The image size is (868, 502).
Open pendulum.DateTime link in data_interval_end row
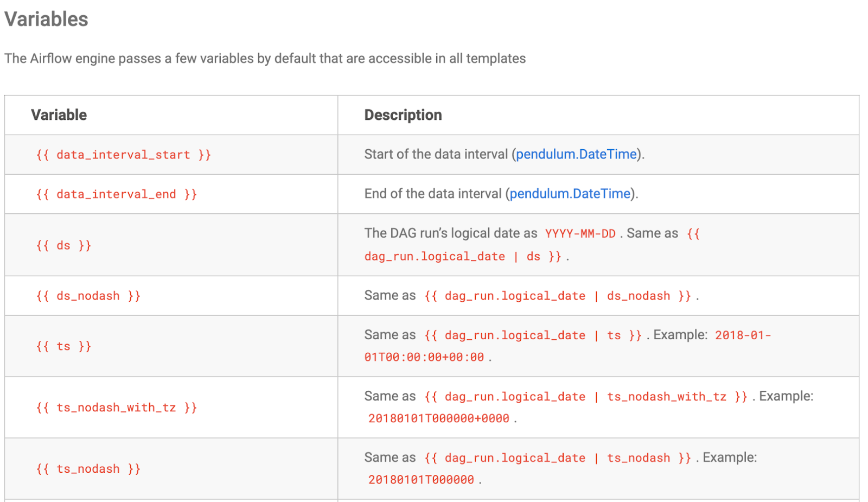(x=570, y=194)
